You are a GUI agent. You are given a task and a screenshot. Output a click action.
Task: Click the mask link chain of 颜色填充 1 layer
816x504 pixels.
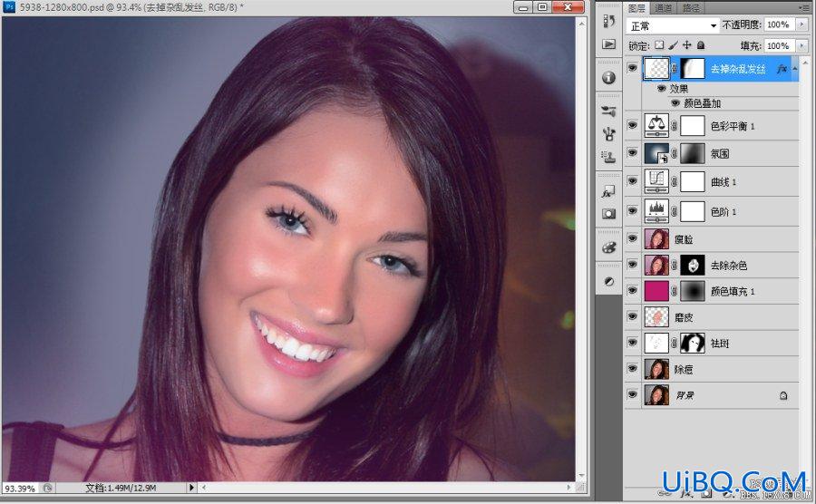675,291
